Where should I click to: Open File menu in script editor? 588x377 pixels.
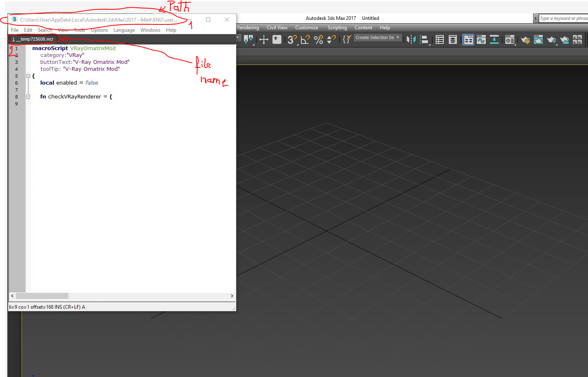15,30
